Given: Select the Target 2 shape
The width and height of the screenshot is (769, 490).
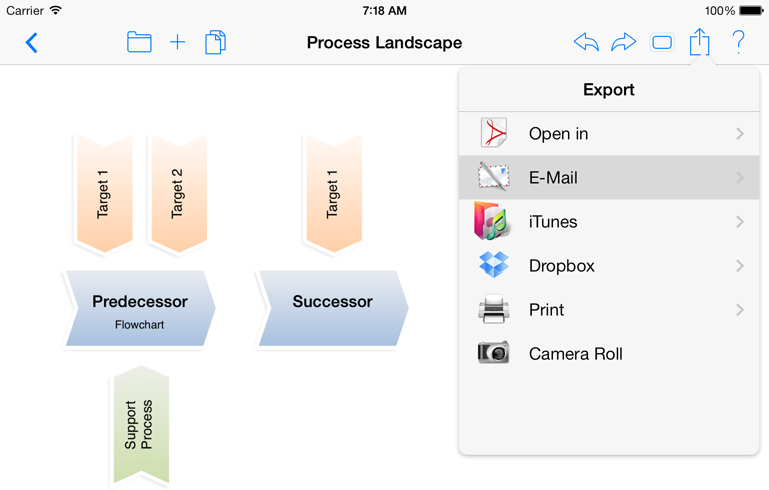Looking at the screenshot, I should 179,194.
